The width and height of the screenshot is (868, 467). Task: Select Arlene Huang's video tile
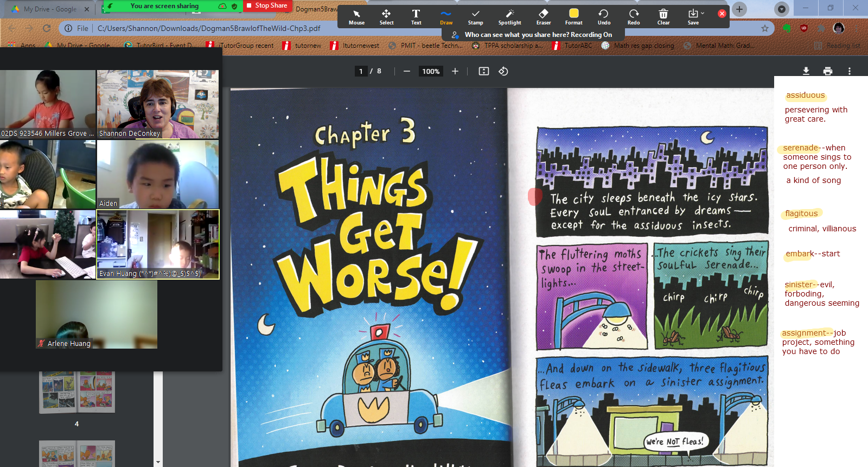click(x=97, y=314)
